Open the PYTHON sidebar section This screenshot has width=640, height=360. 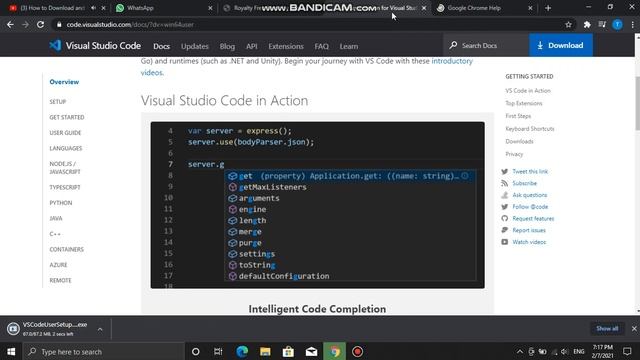point(61,203)
